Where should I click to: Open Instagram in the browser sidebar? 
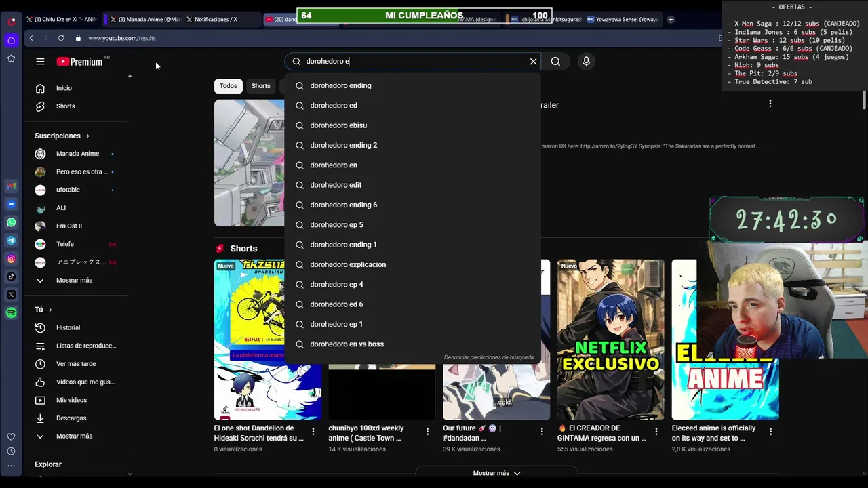[12, 258]
